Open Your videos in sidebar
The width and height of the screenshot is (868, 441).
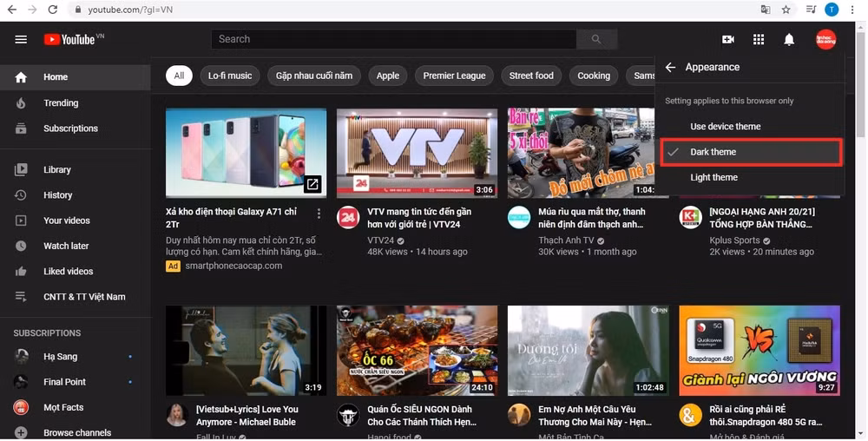[x=75, y=220]
